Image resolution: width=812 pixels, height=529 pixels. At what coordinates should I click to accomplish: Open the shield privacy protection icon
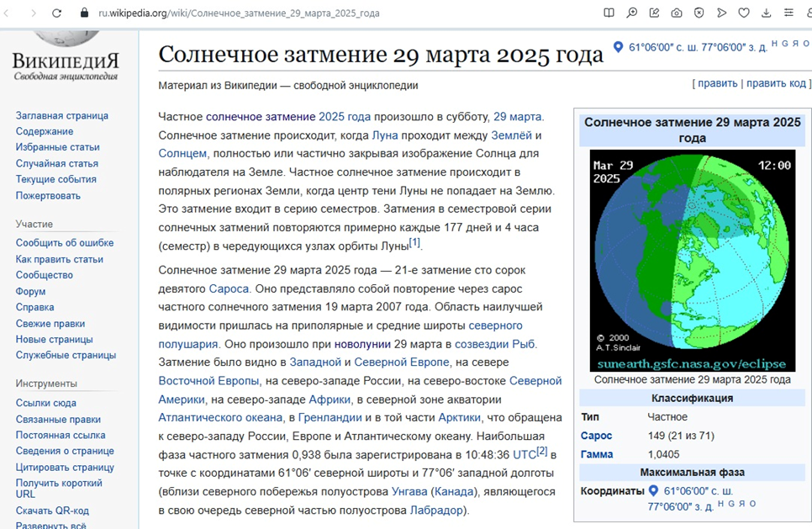point(699,13)
